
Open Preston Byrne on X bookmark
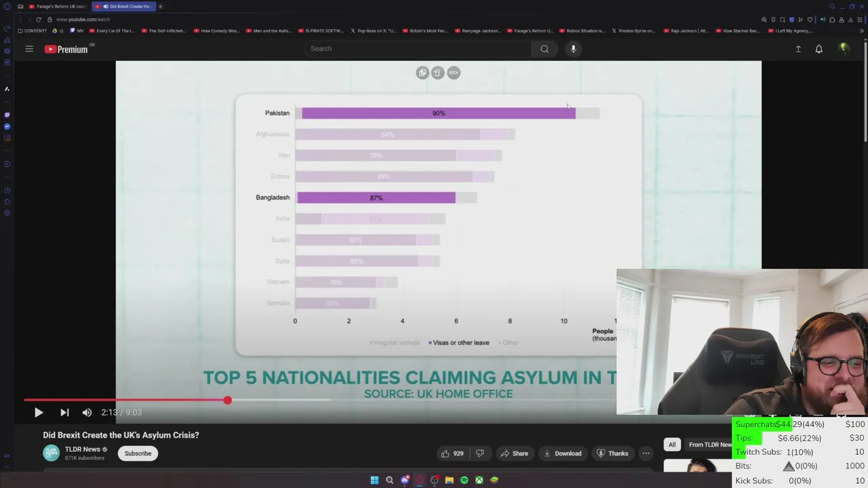(634, 30)
